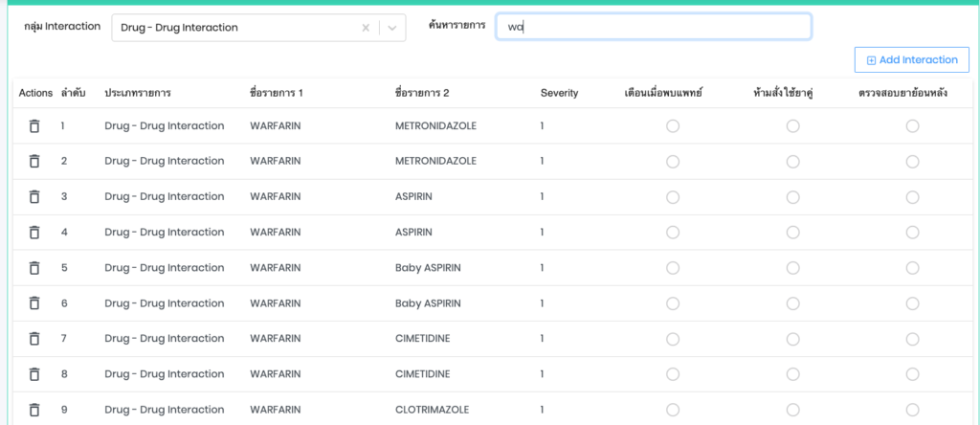Remove row 4 ASPIRIN interaction
Screen dimensions: 980x425
coord(34,233)
